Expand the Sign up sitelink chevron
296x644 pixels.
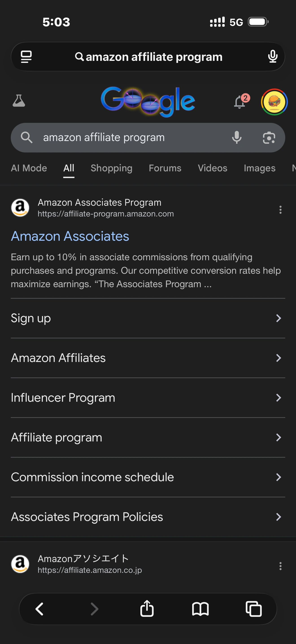point(279,318)
